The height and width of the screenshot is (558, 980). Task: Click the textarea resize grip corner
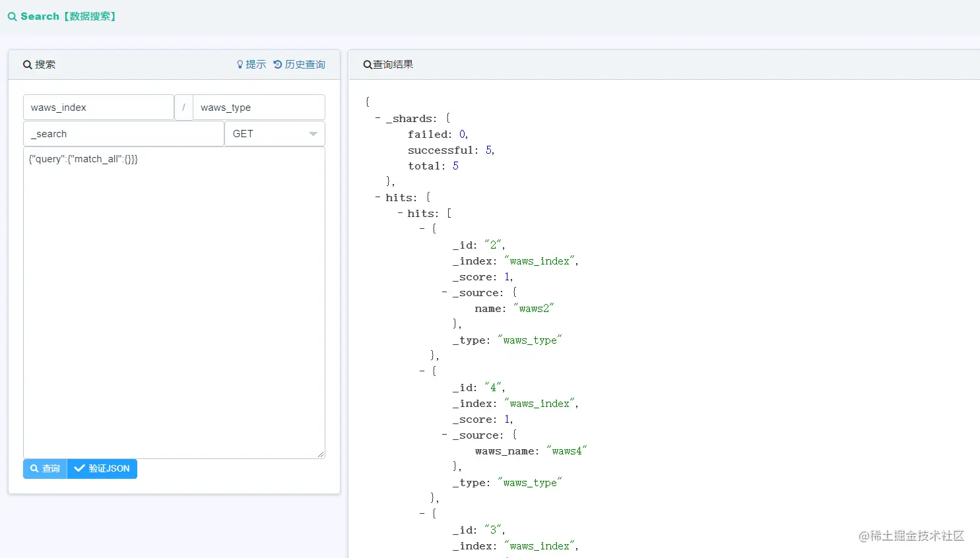click(321, 454)
